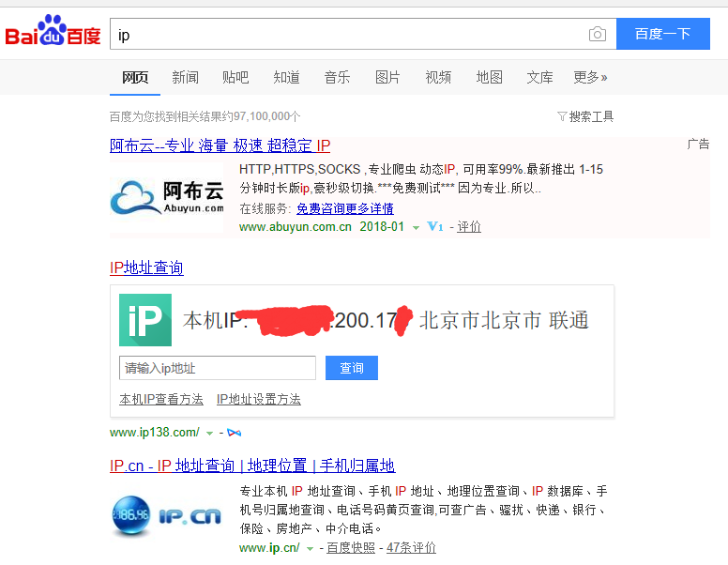Switch to the 贴吧 tab
Viewport: 728px width, 565px height.
[x=235, y=77]
